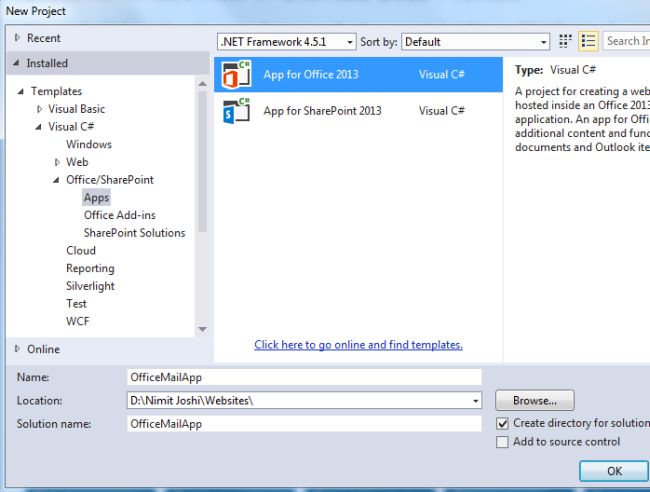Click the Web label in tree
The image size is (650, 492).
tap(77, 162)
